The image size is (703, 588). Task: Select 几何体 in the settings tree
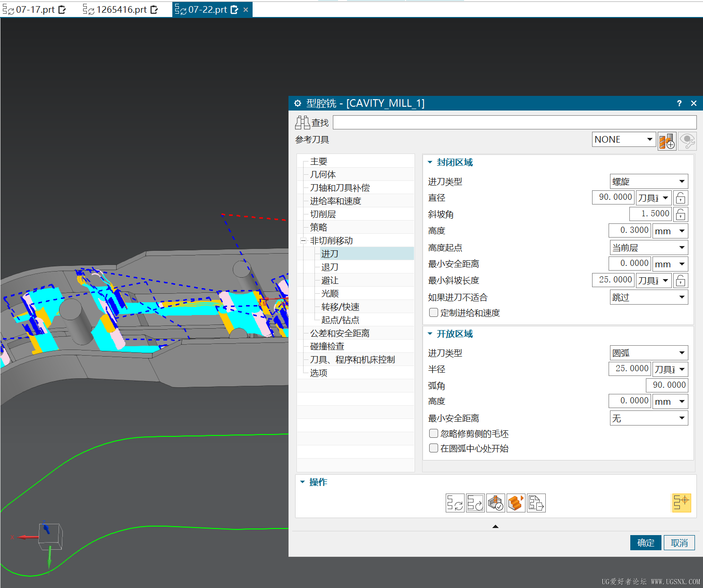323,175
